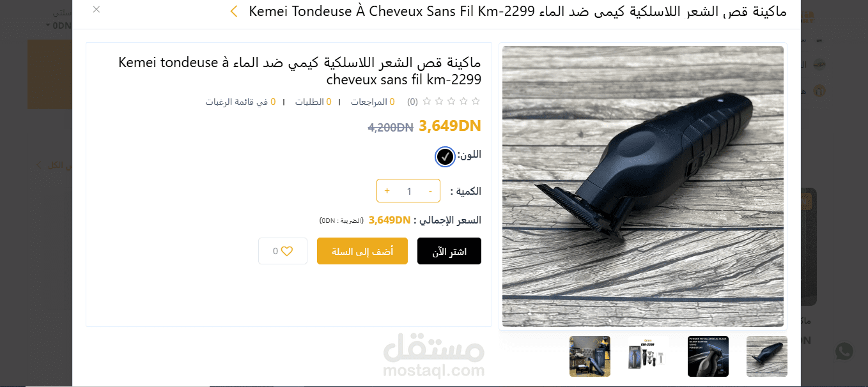Rate product with the middle star
The height and width of the screenshot is (387, 868).
point(451,102)
